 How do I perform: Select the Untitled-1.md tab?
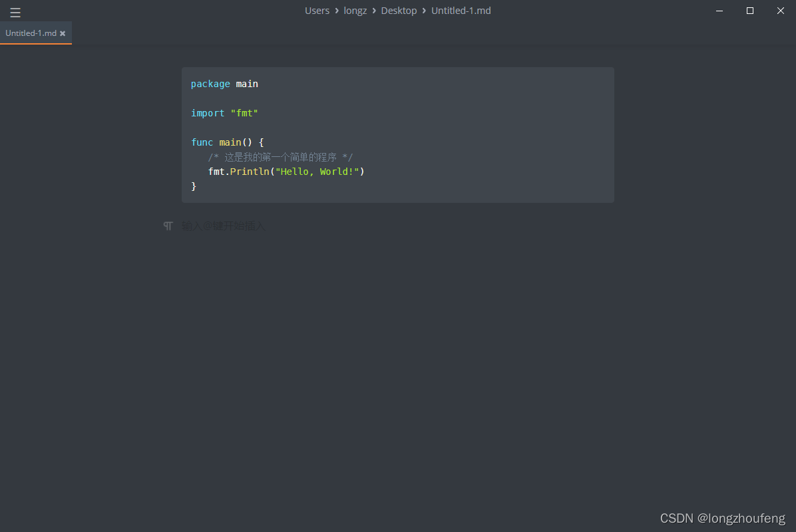point(35,33)
